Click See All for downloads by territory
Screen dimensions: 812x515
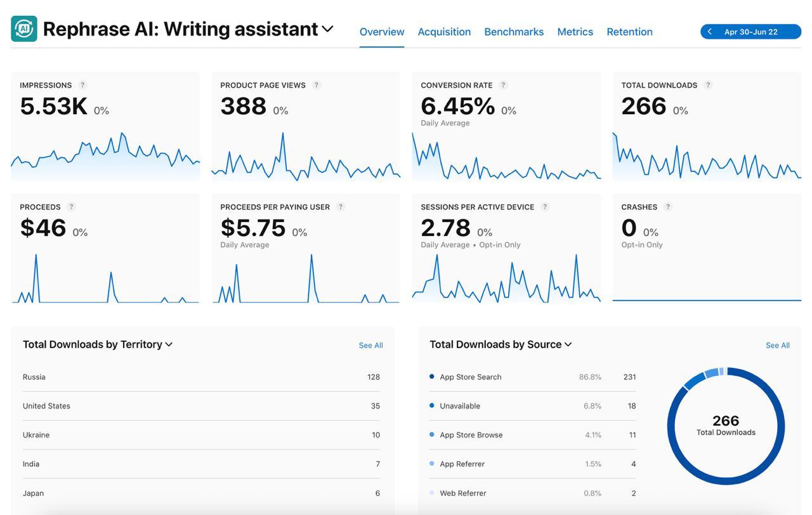(x=370, y=346)
